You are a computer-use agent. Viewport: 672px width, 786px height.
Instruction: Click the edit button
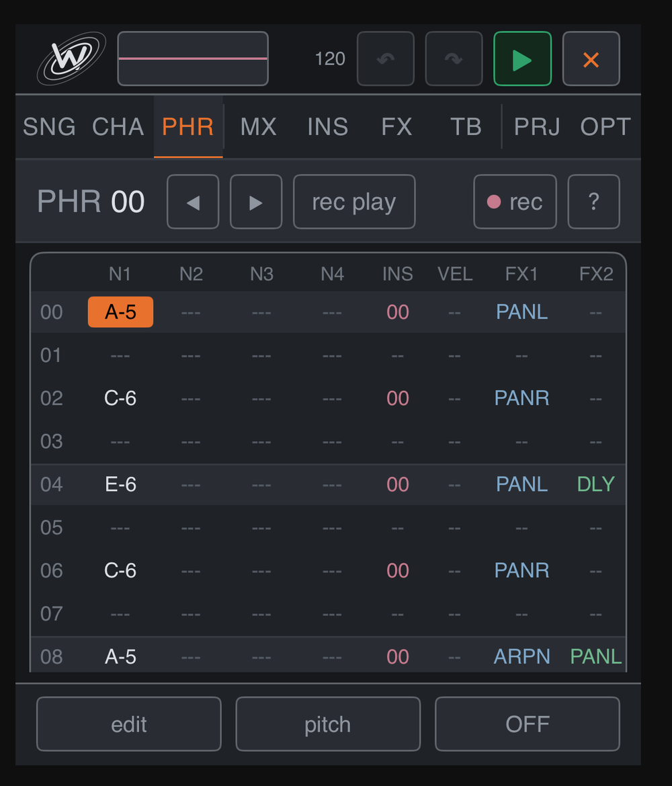pyautogui.click(x=129, y=724)
